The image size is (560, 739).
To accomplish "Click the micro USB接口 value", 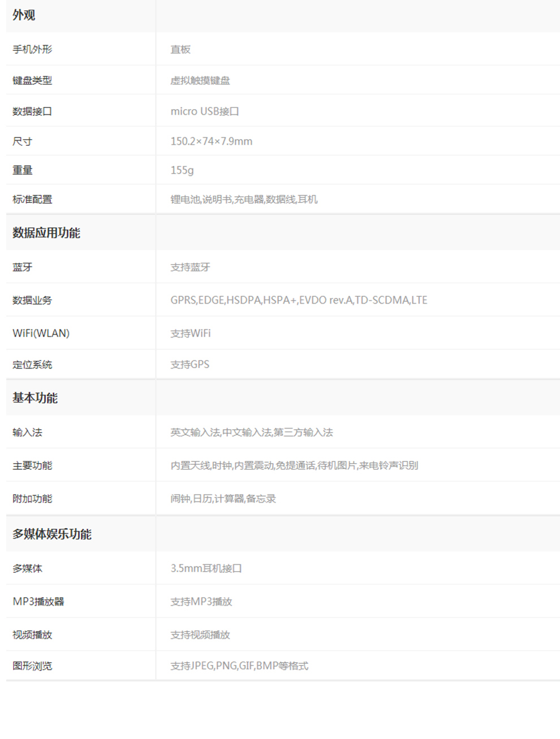I will pos(205,111).
